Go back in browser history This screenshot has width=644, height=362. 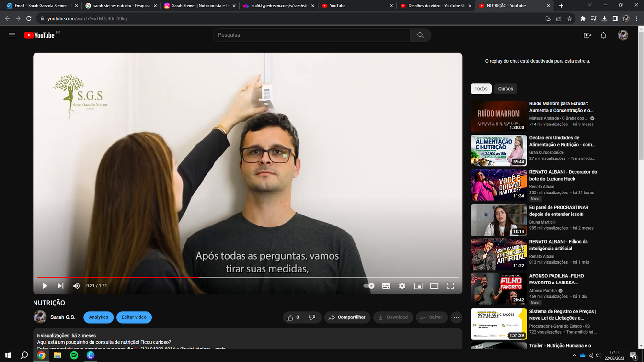click(7, 18)
